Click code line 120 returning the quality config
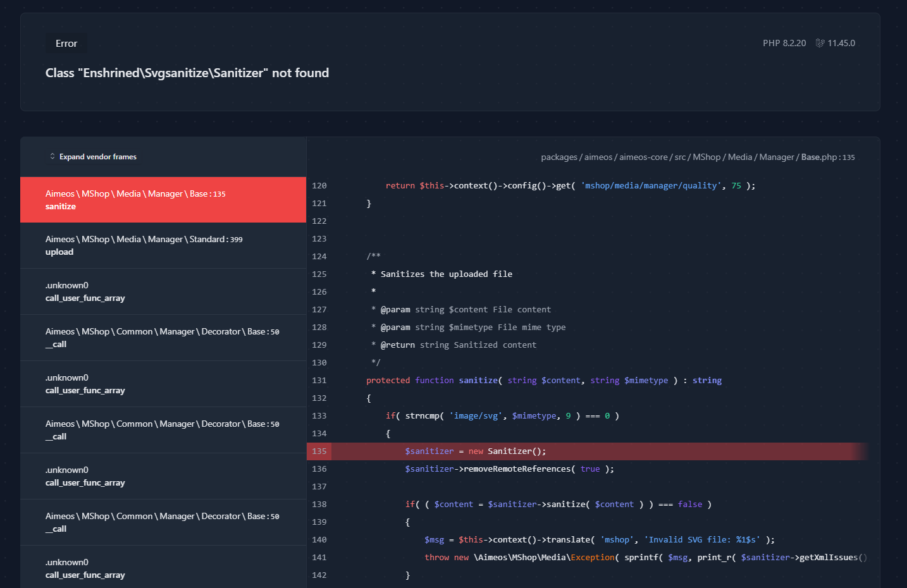 [x=571, y=186]
